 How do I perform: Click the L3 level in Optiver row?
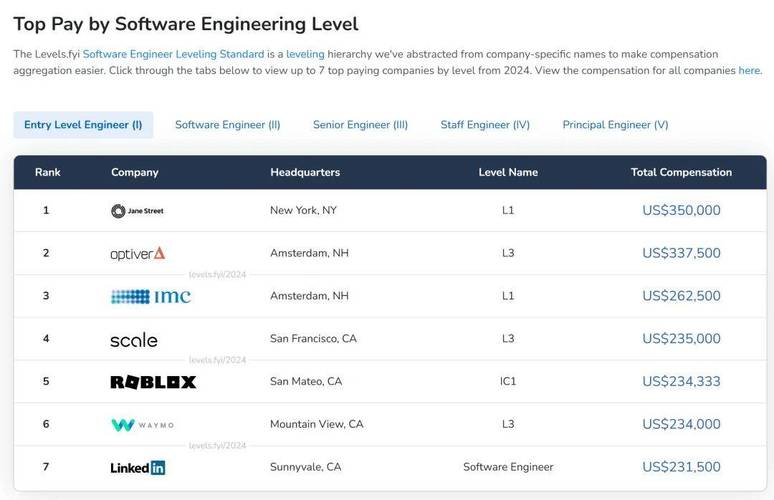[x=508, y=253]
